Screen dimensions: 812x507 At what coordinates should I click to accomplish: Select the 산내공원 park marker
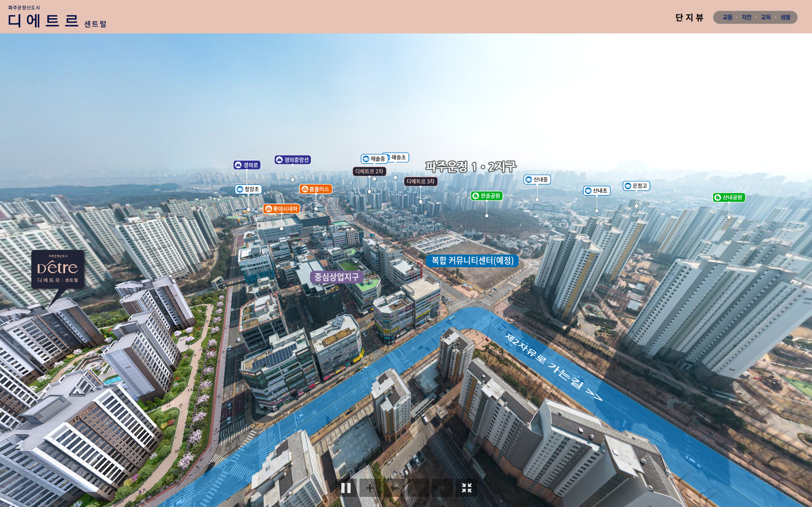(729, 197)
